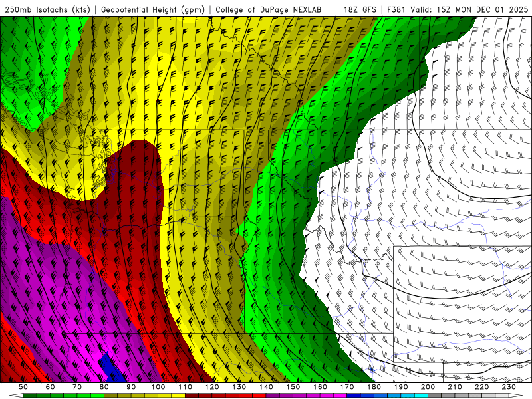The width and height of the screenshot is (532, 399).
Task: Click the 100 knot legend label
Action: [x=158, y=387]
